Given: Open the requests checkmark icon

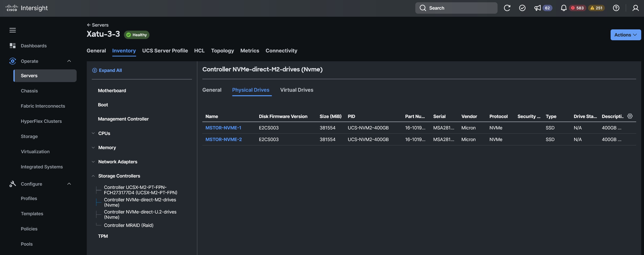Looking at the screenshot, I should [522, 8].
